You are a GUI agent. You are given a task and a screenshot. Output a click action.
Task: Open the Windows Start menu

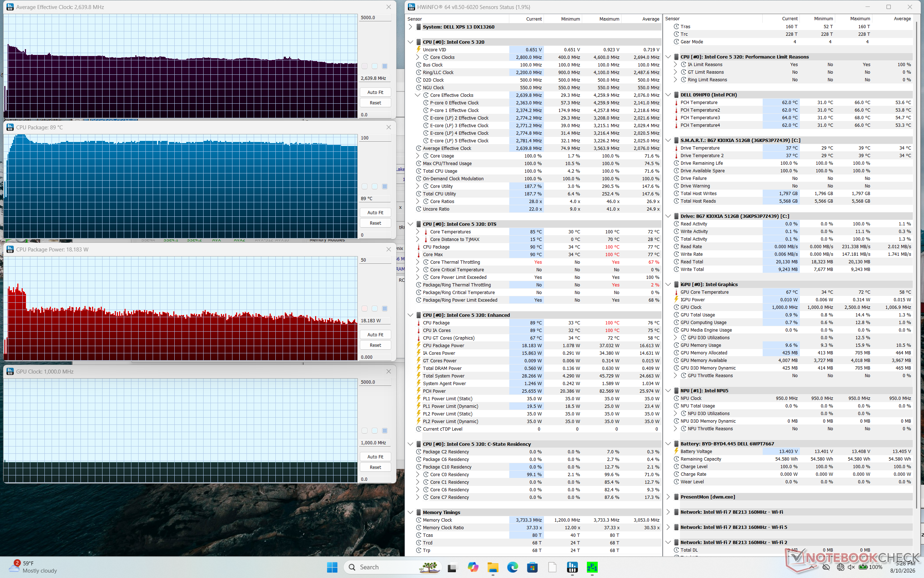[332, 567]
